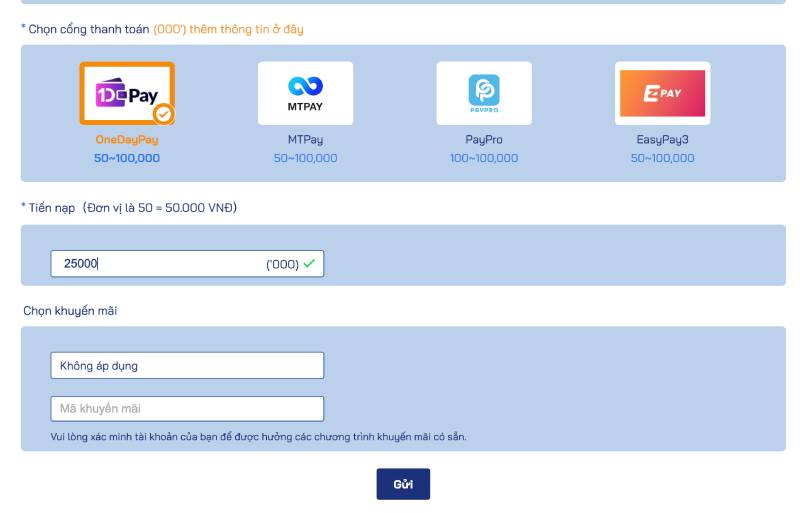Viewport: 800px width, 513px height.
Task: Click the "('000)" unit suffix in amount field
Action: 282,264
